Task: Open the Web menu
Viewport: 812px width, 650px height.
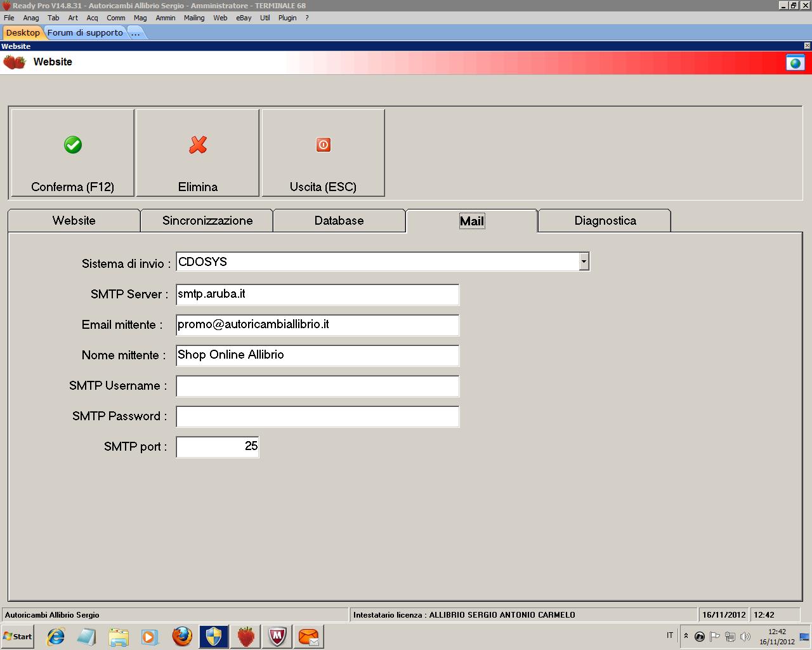Action: tap(220, 18)
